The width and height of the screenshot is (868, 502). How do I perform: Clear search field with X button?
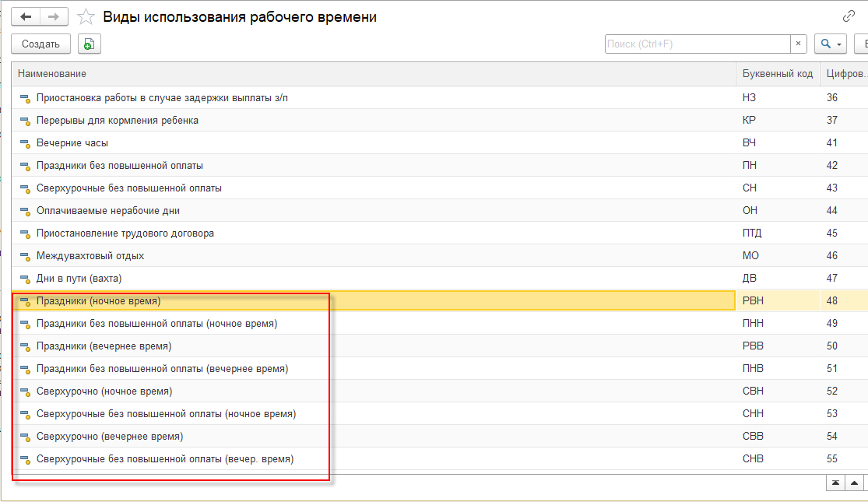[799, 44]
